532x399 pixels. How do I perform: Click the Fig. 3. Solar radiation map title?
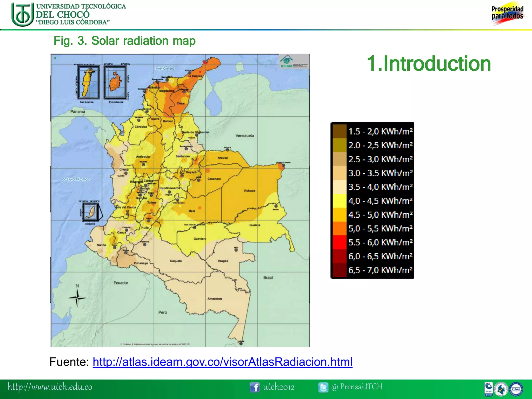coord(124,41)
